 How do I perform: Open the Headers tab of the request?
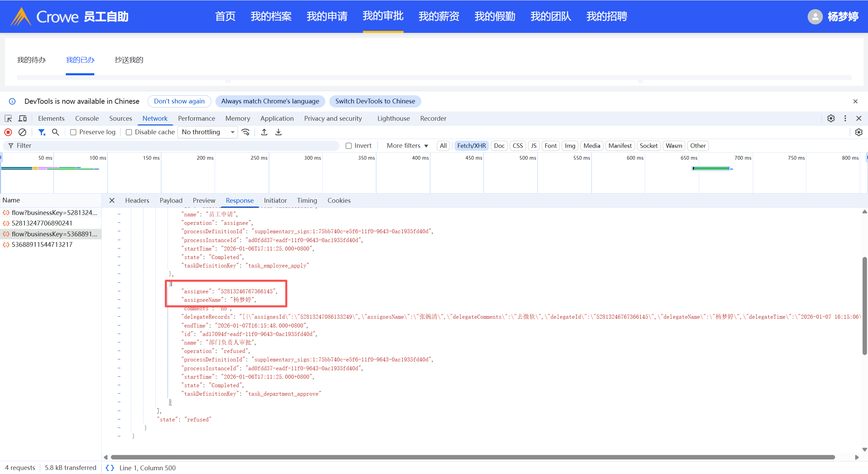click(137, 200)
